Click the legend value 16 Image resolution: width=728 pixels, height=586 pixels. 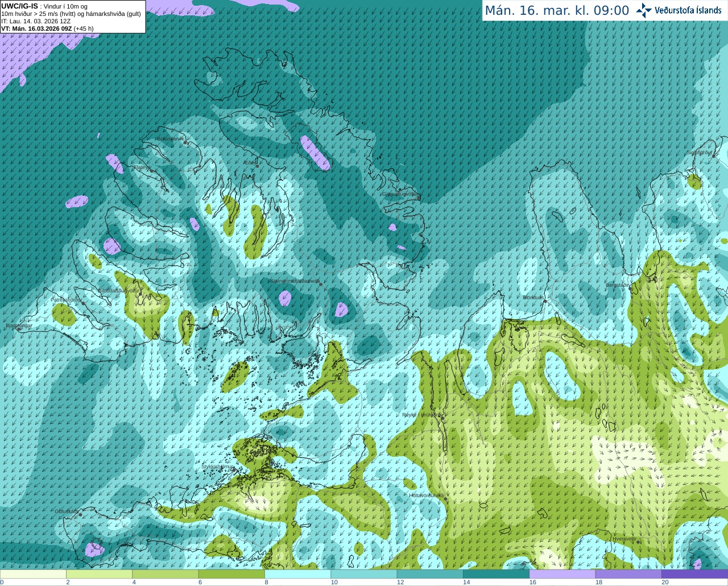coord(533,582)
